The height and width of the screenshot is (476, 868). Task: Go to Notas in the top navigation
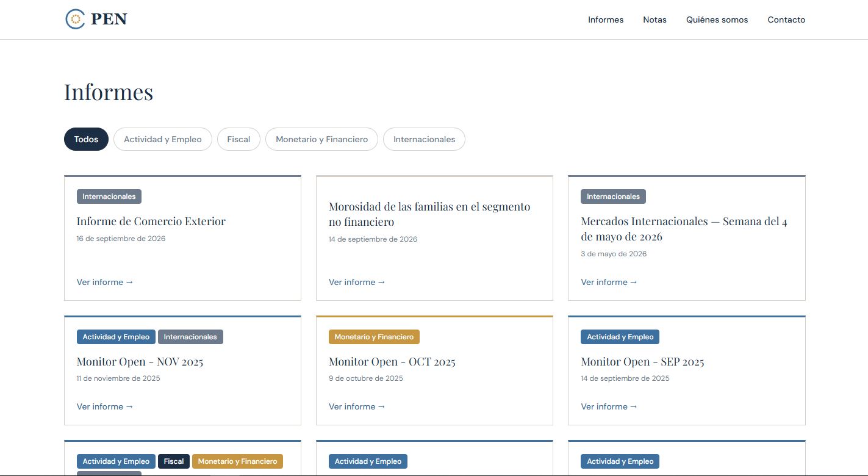pos(655,20)
